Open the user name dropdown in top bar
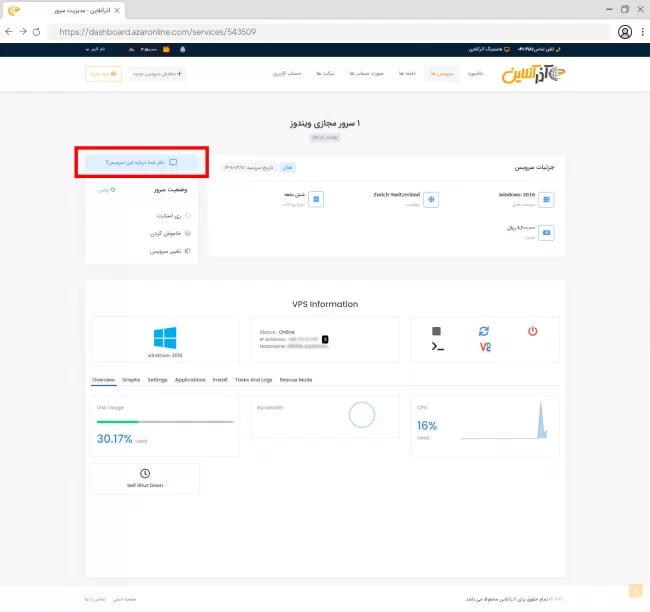This screenshot has height=612, width=650. pyautogui.click(x=95, y=49)
